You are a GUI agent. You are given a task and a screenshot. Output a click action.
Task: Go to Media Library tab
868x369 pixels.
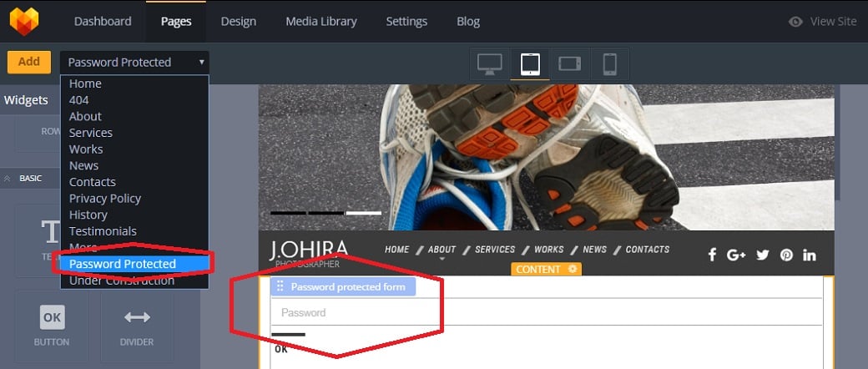(x=320, y=21)
